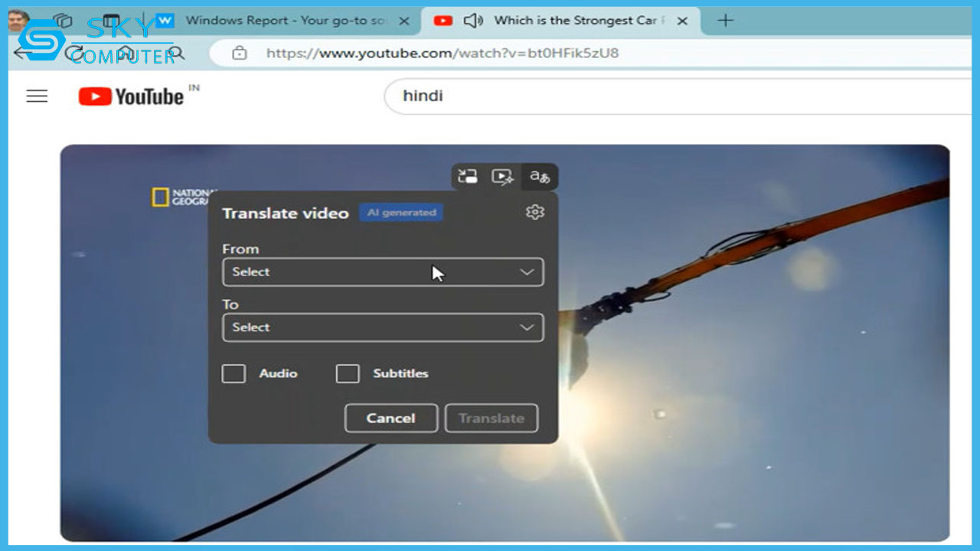Click the site lock icon in address bar
Screen dimensions: 980x551
240,53
